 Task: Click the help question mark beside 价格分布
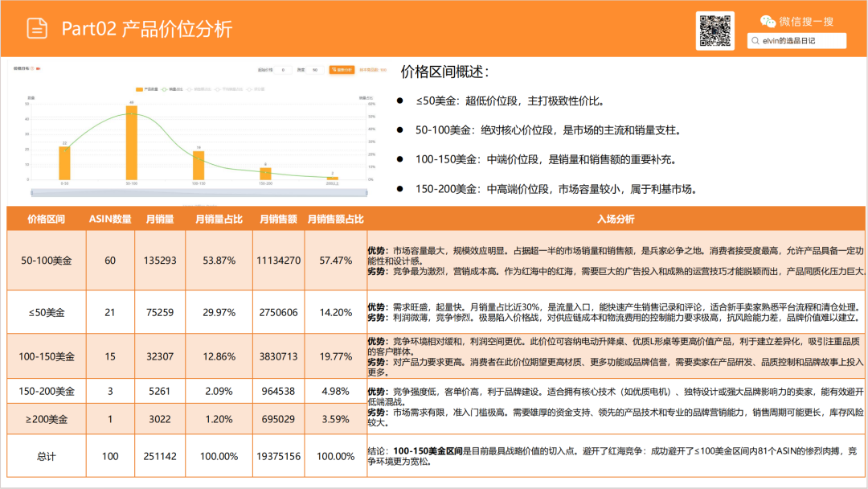(32, 69)
